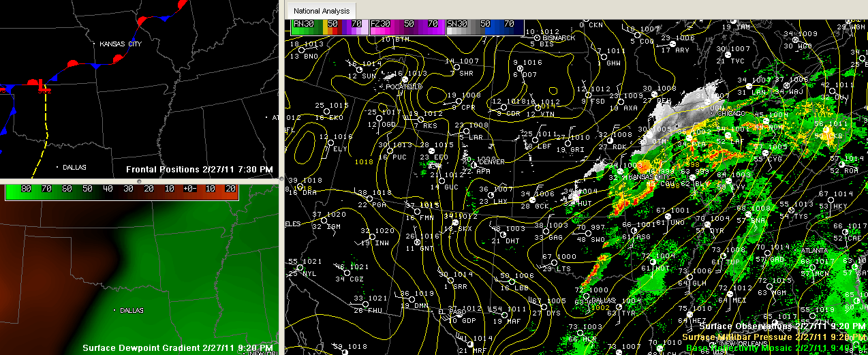Image resolution: width=868 pixels, height=355 pixels.
Task: Click the Surface Dewpoint Gradient caption
Action: pyautogui.click(x=178, y=348)
